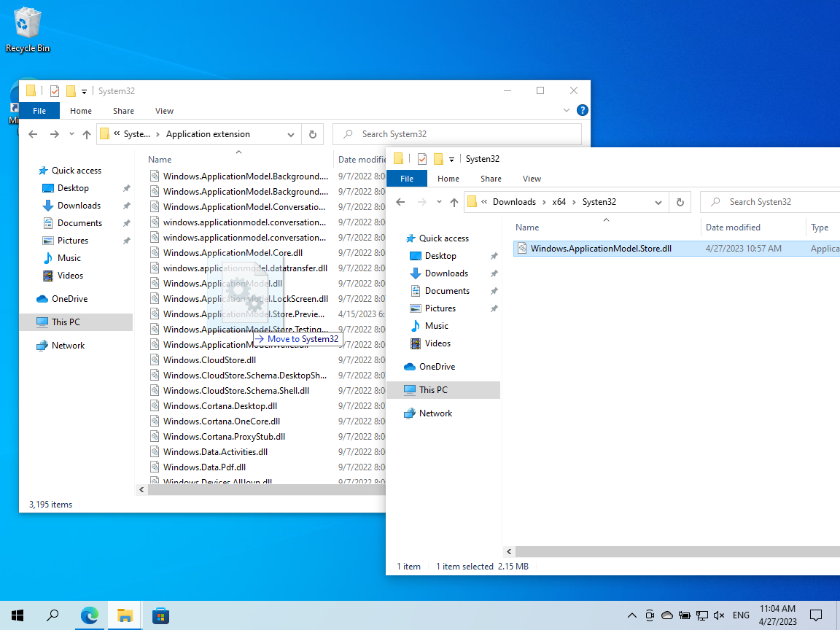
Task: Open recent locations dropdown in Systen32 window
Action: 439,203
